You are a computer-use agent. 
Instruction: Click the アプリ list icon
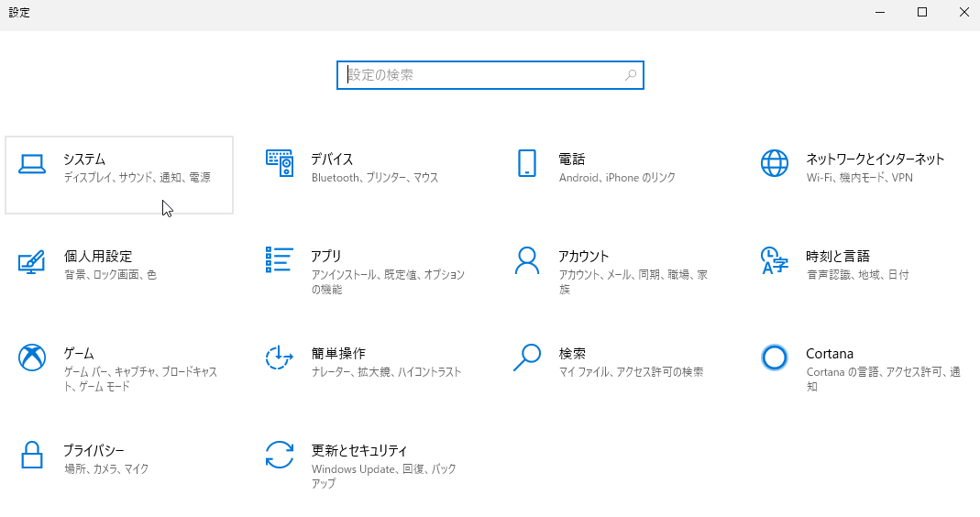(280, 259)
